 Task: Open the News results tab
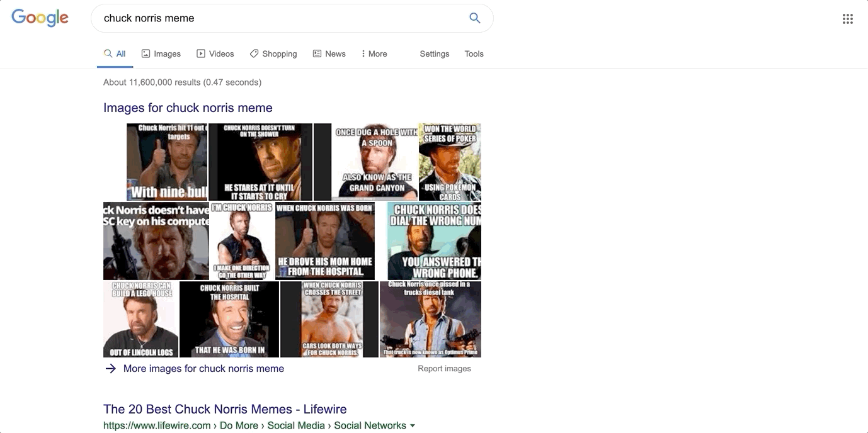click(329, 54)
